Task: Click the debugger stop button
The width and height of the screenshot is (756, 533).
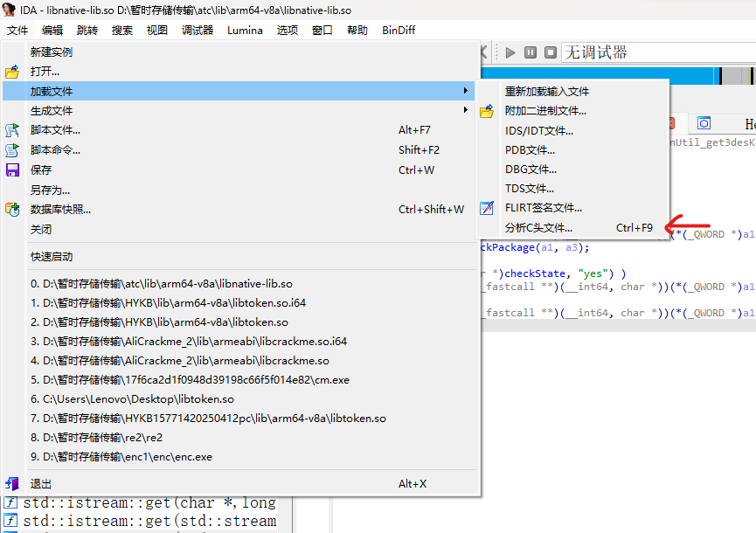Action: pos(551,52)
